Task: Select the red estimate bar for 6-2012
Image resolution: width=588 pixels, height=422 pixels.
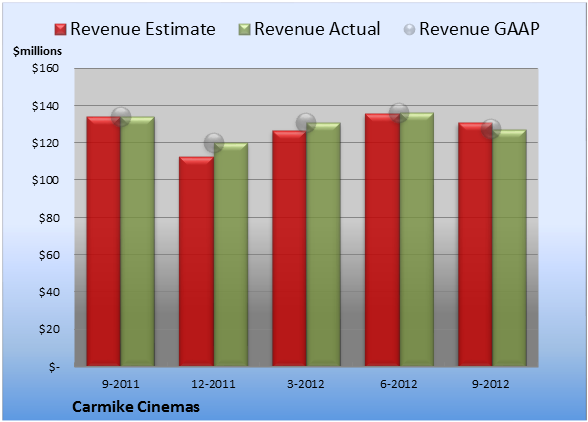Action: coord(382,240)
